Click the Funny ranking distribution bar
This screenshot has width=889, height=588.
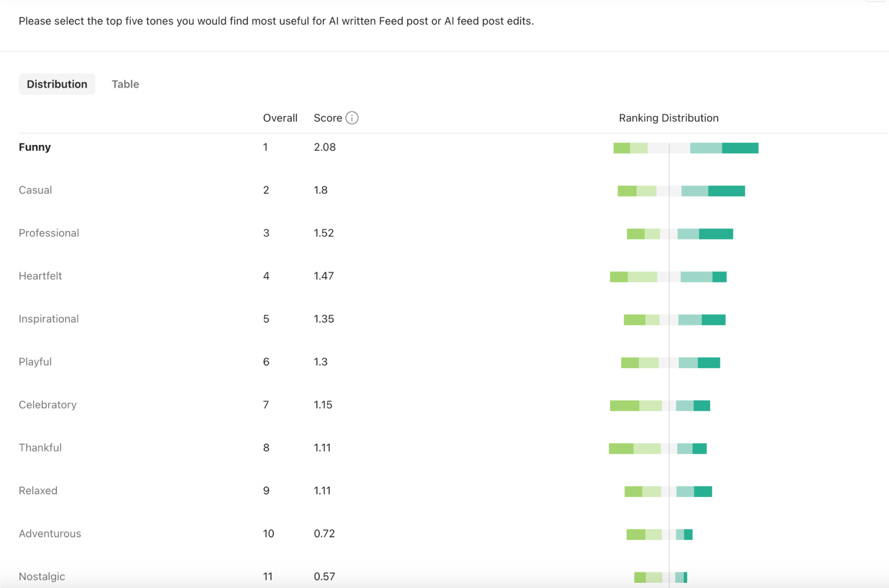click(686, 148)
